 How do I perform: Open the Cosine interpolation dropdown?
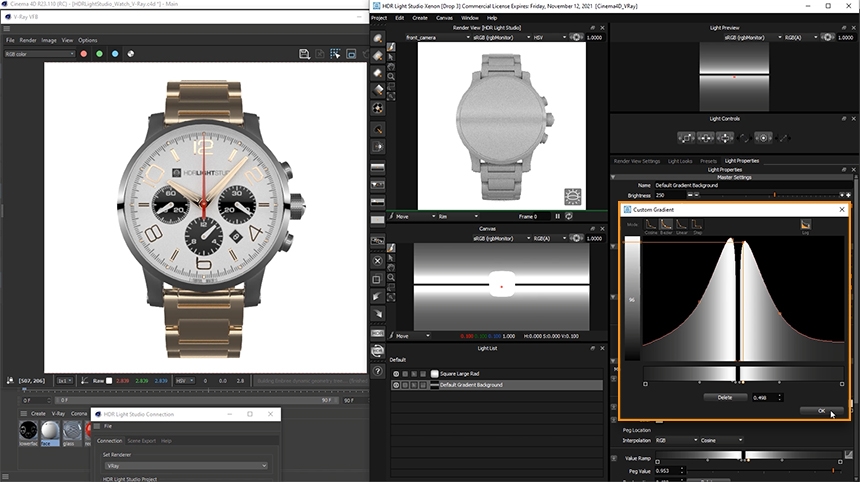click(721, 440)
